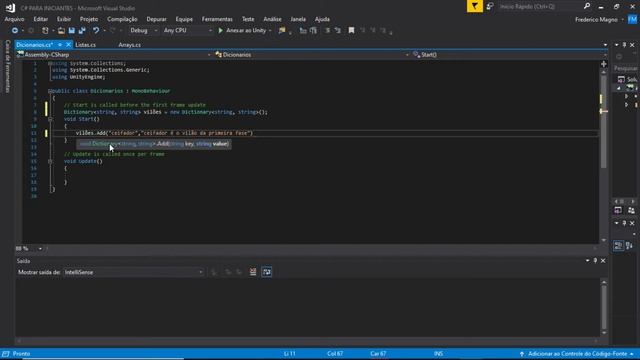The width and height of the screenshot is (640, 360).
Task: Click the FM account avatar
Action: pos(633,19)
